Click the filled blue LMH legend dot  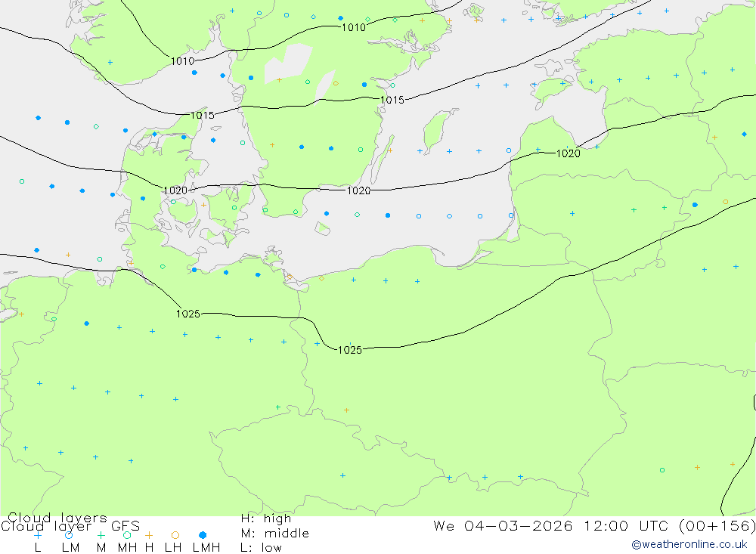pyautogui.click(x=203, y=535)
